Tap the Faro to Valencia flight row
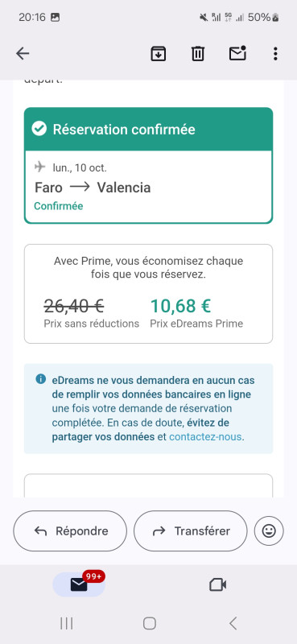297x644 pixels. [x=93, y=188]
